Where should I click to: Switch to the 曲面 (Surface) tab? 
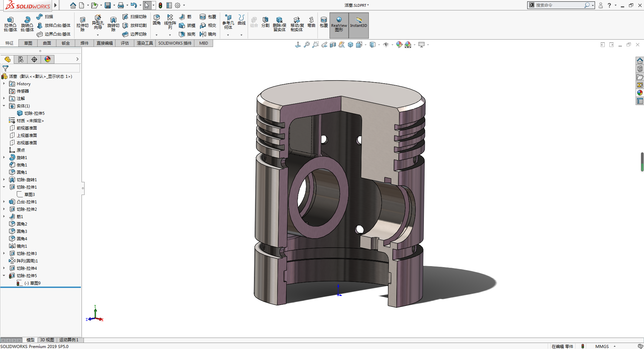(x=47, y=43)
